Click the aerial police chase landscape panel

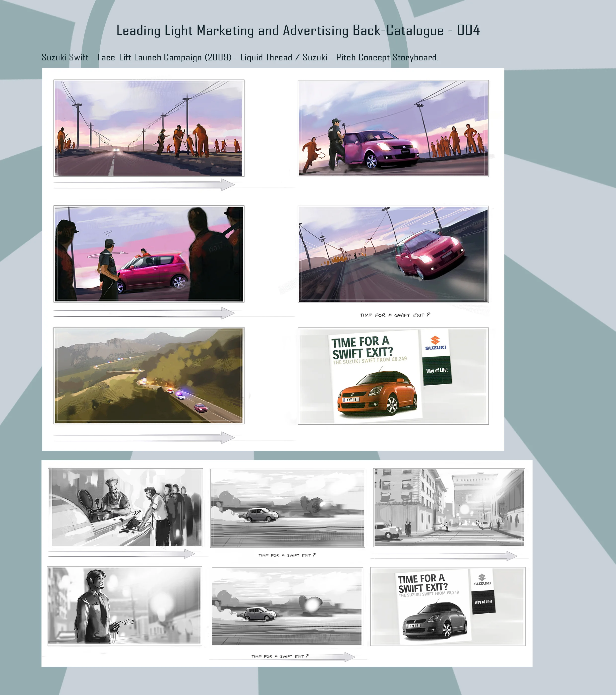pyautogui.click(x=149, y=376)
